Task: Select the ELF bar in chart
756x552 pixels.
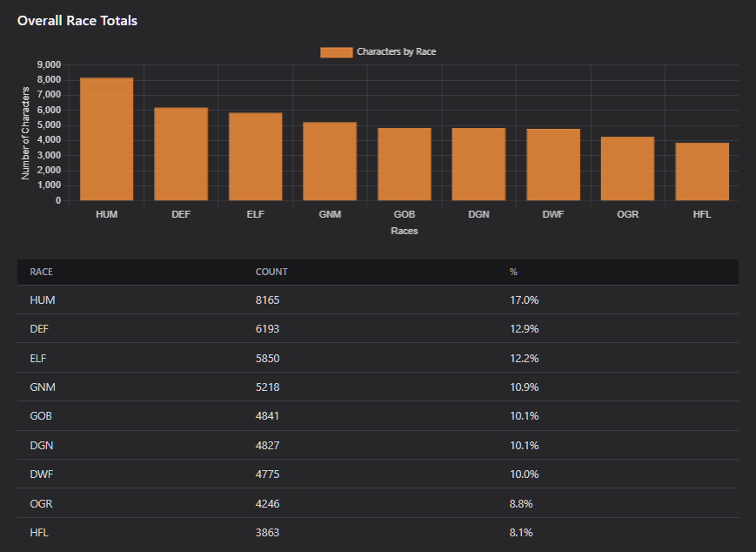Action: pyautogui.click(x=256, y=157)
